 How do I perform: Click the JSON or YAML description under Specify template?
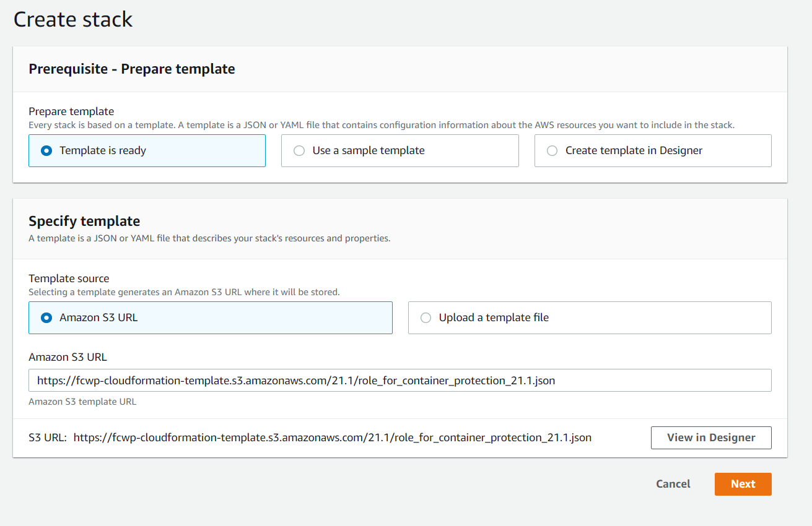tap(209, 238)
